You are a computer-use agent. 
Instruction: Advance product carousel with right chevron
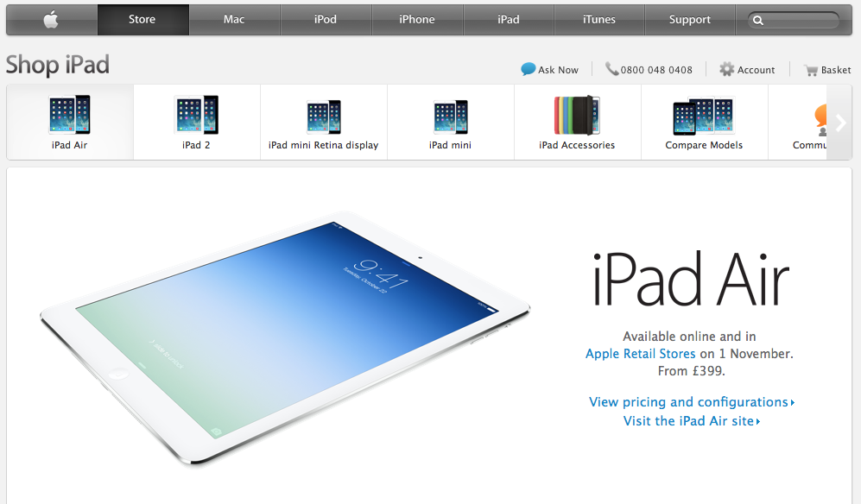pyautogui.click(x=839, y=123)
